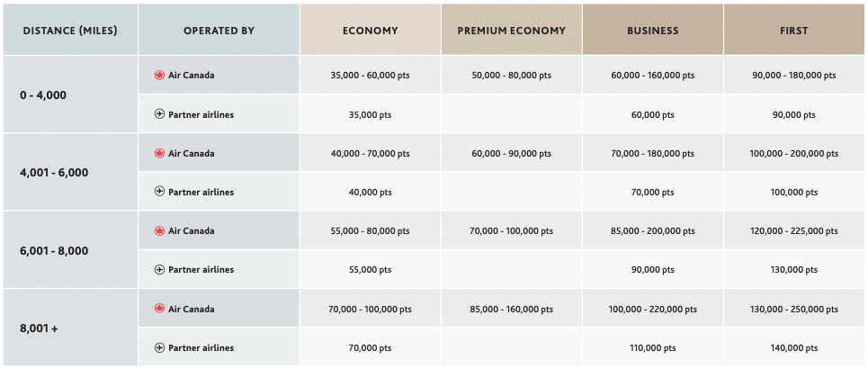Click the Partner airlines plane icon in the 6,001 - 8,000 row
The height and width of the screenshot is (369, 868).
pyautogui.click(x=160, y=269)
